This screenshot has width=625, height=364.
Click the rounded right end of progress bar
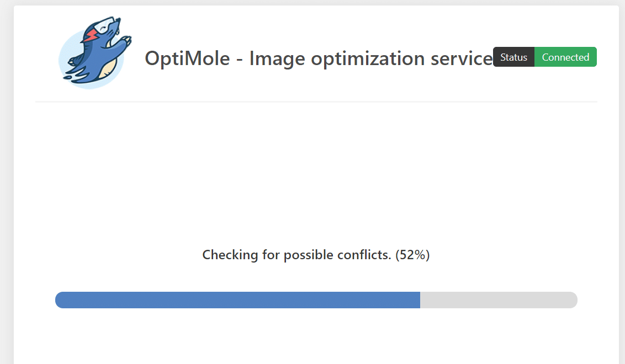tap(573, 300)
